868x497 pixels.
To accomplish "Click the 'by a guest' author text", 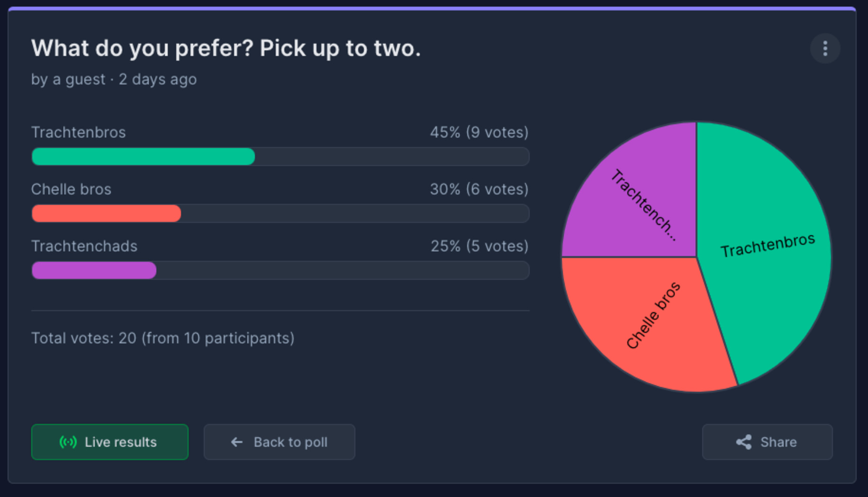I will coord(68,79).
